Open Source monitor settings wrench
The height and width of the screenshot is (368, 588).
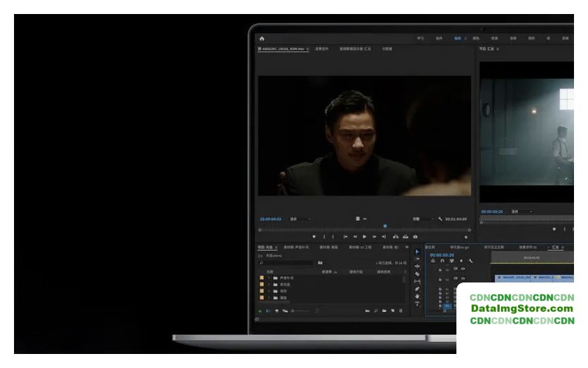(x=440, y=219)
